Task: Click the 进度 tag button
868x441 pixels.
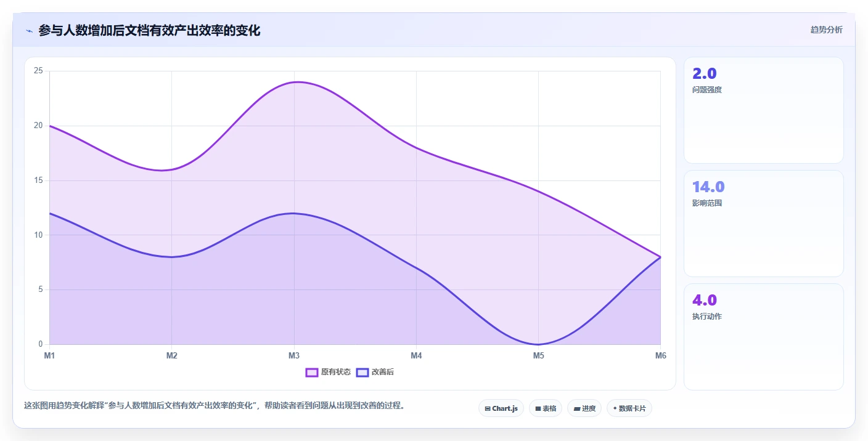Action: point(584,408)
